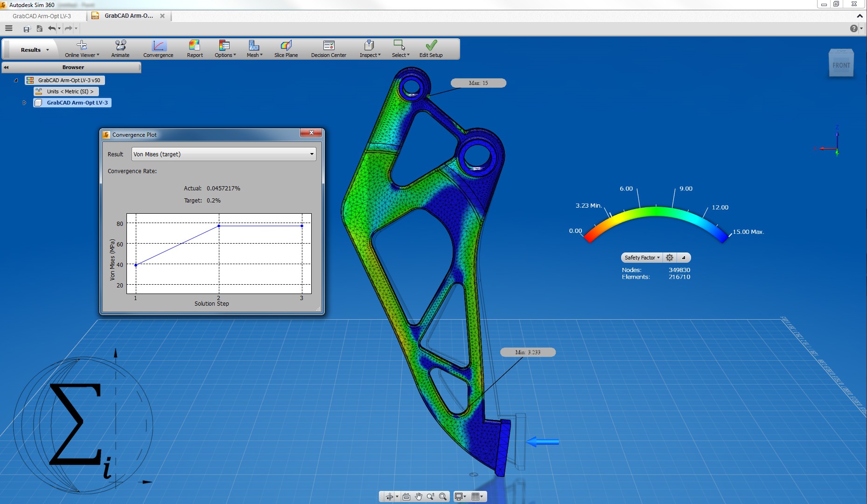Open the Convergence plot tool

click(158, 49)
